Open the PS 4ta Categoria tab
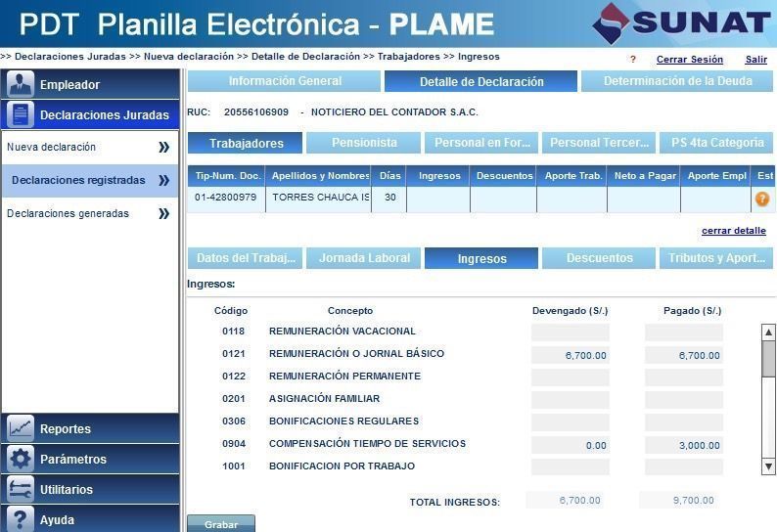The height and width of the screenshot is (532, 777). pos(717,143)
